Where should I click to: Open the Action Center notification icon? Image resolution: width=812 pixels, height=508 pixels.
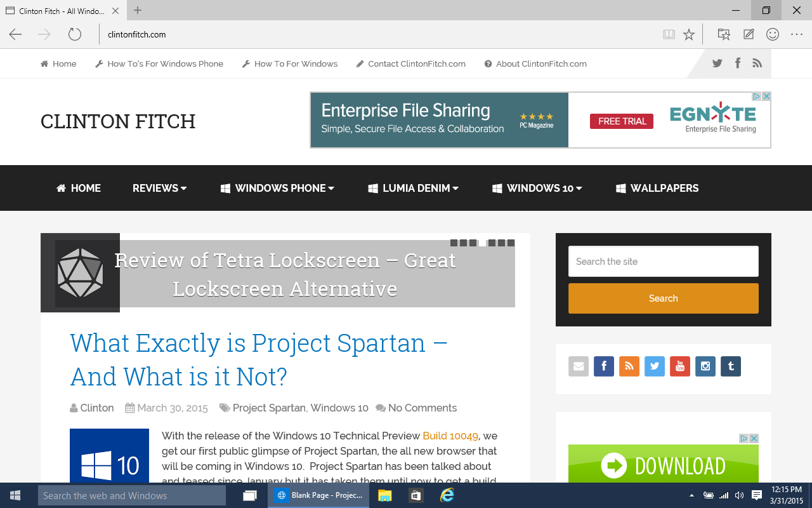point(757,495)
